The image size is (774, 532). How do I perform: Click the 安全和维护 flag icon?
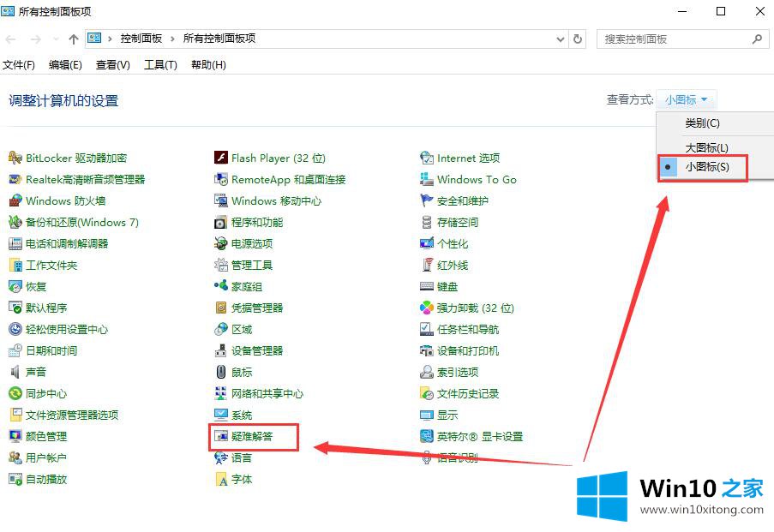click(427, 200)
